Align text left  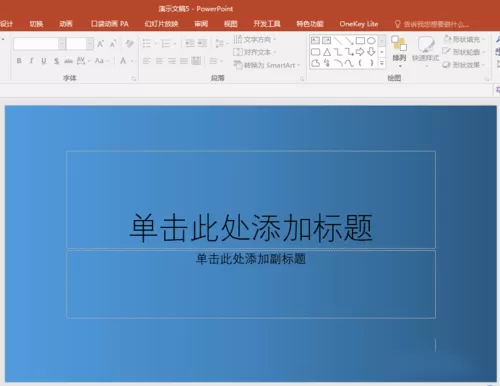[x=147, y=61]
